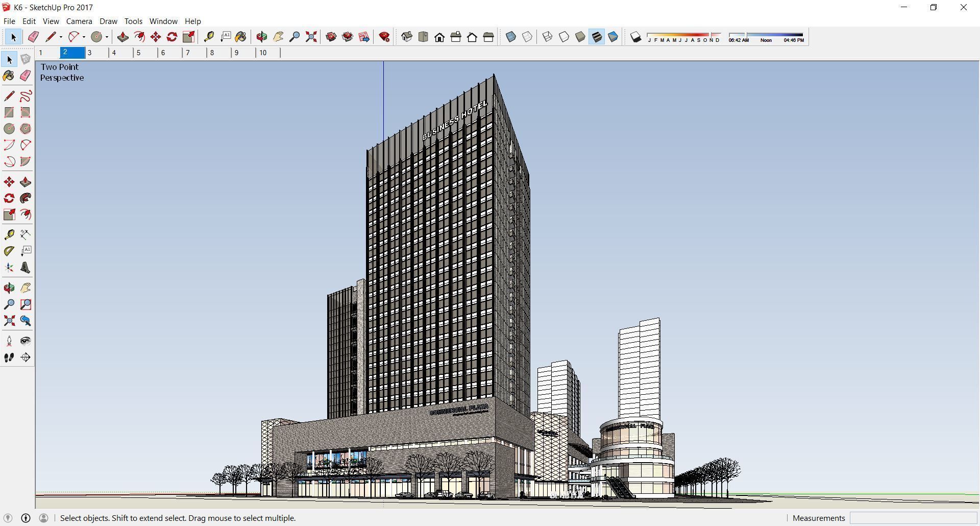Viewport: 980px width, 526px height.
Task: Select the Rotated Rectangle tool
Action: pos(26,112)
